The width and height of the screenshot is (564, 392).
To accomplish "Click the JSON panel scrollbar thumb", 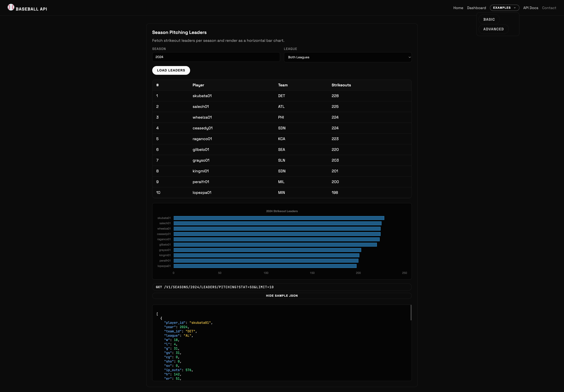I will [411, 312].
